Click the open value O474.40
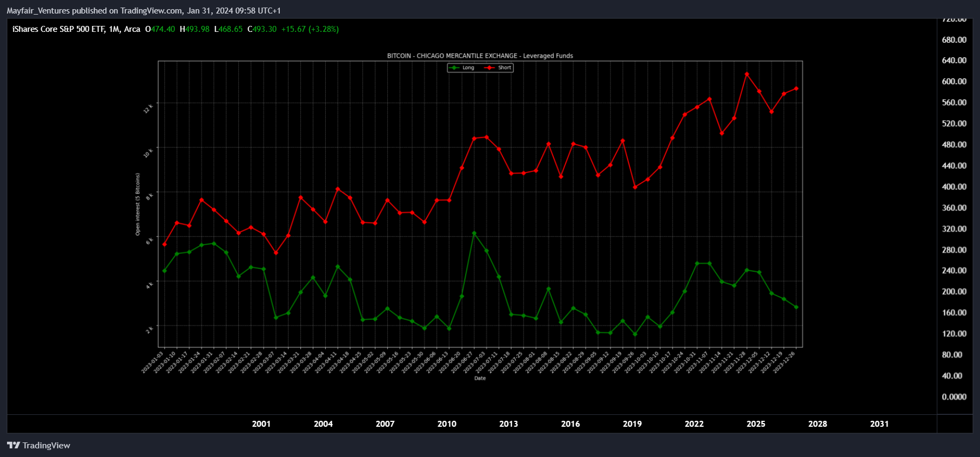Image resolution: width=980 pixels, height=457 pixels. point(160,29)
